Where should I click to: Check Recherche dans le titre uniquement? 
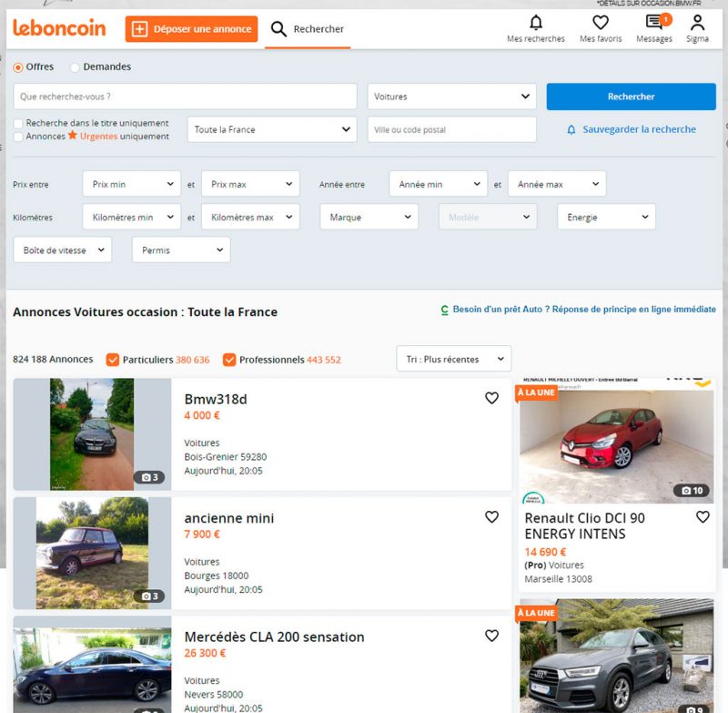pyautogui.click(x=18, y=124)
